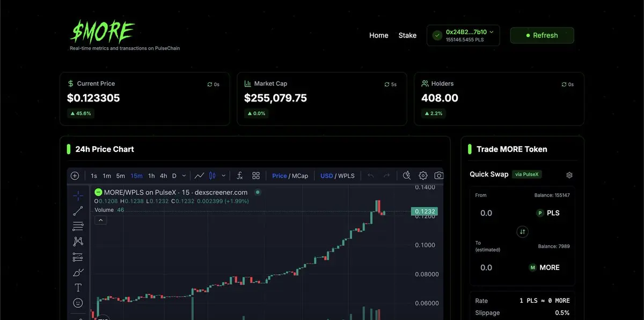The width and height of the screenshot is (644, 320).
Task: Click the Market Cap refresh timer icon
Action: coord(387,84)
